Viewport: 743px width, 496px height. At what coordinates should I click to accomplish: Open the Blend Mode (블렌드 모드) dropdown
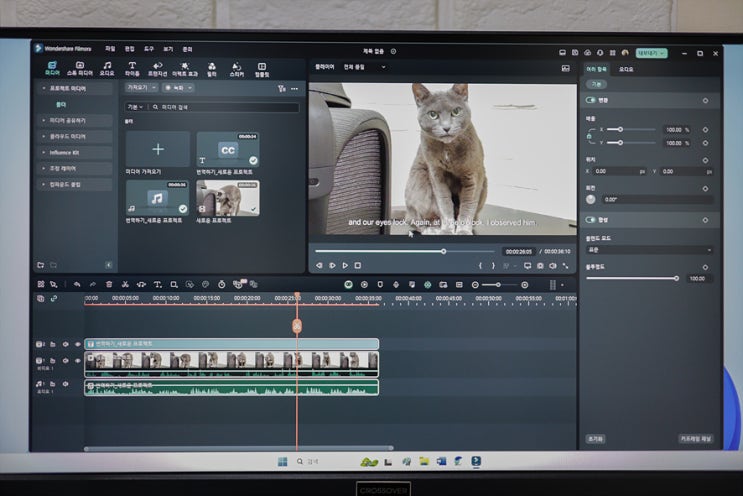click(648, 249)
